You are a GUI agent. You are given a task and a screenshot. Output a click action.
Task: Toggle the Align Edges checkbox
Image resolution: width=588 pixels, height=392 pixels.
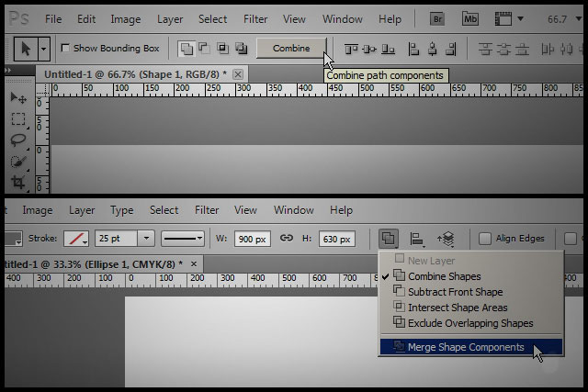coord(485,239)
